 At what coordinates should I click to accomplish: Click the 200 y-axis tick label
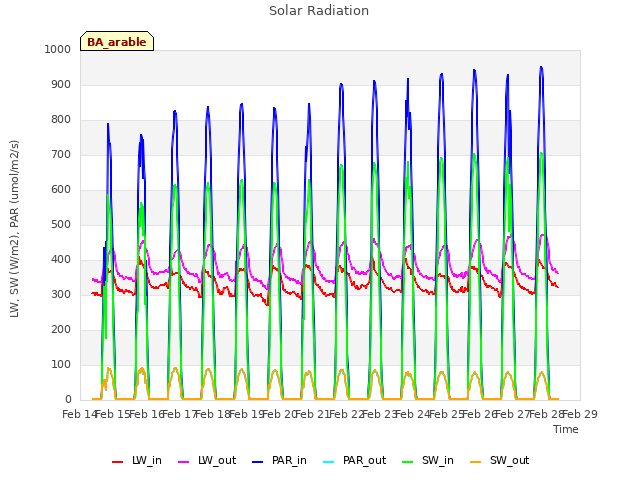pyautogui.click(x=61, y=330)
